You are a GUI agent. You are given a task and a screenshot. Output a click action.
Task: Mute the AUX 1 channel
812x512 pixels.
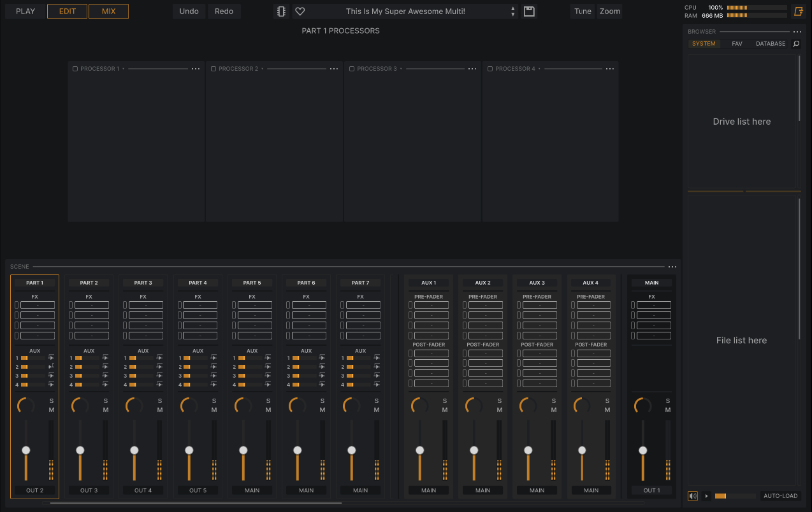tap(445, 410)
